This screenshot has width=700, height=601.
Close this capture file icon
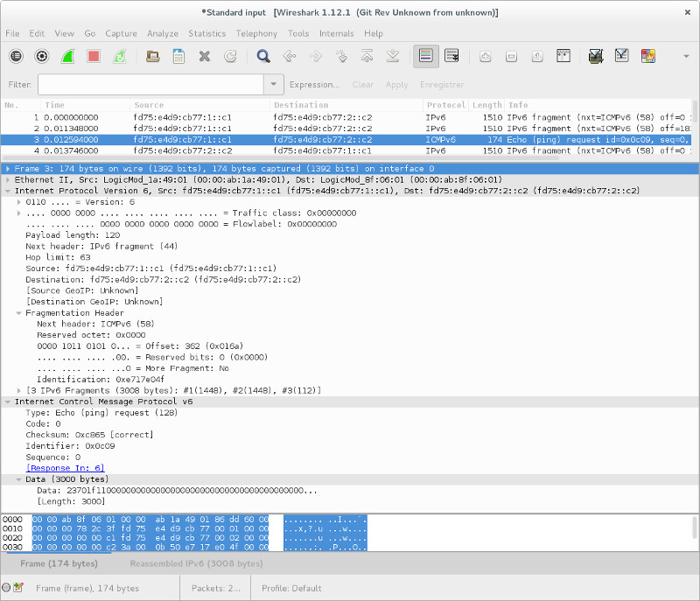205,56
